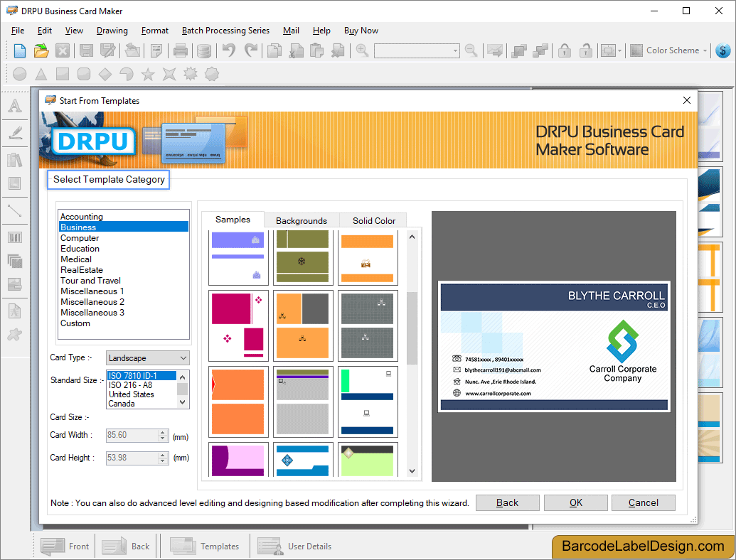Click the Print icon on the toolbar
Screen dimensions: 736x560
pyautogui.click(x=180, y=50)
